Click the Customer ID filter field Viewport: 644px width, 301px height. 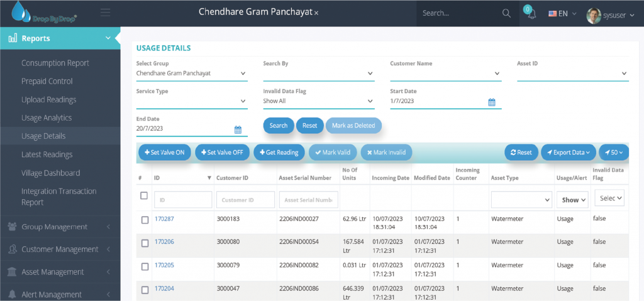point(245,200)
